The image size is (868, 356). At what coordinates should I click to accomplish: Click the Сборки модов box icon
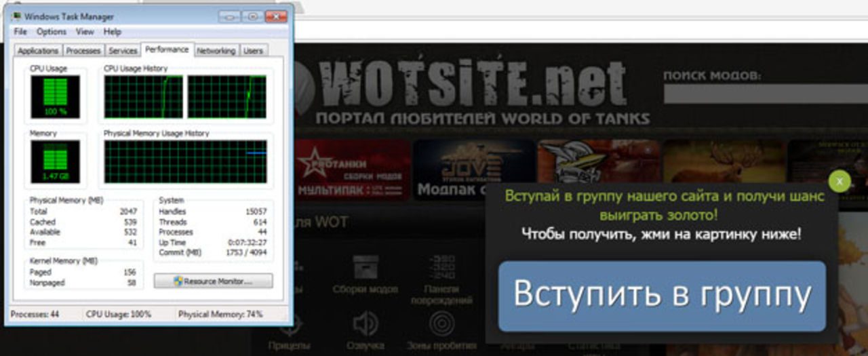point(365,266)
